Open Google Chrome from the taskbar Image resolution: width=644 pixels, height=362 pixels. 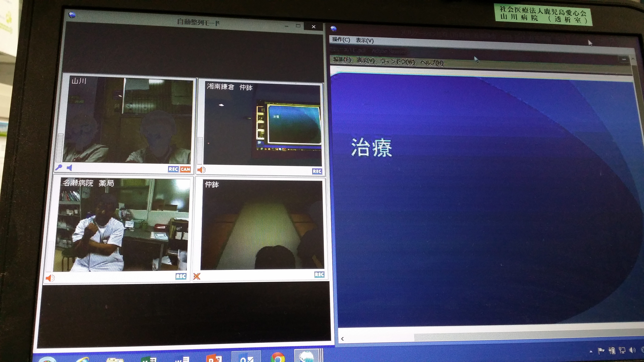[x=278, y=357]
